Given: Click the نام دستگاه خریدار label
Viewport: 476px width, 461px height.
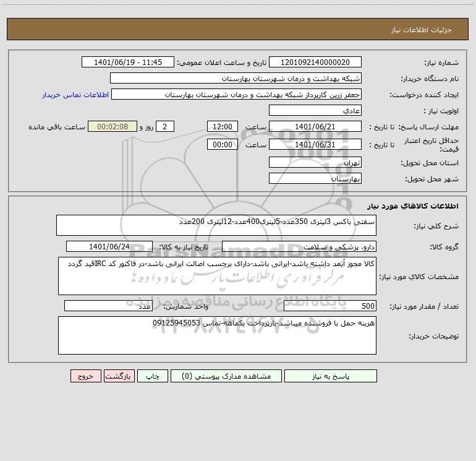Looking at the screenshot, I should (x=430, y=79).
